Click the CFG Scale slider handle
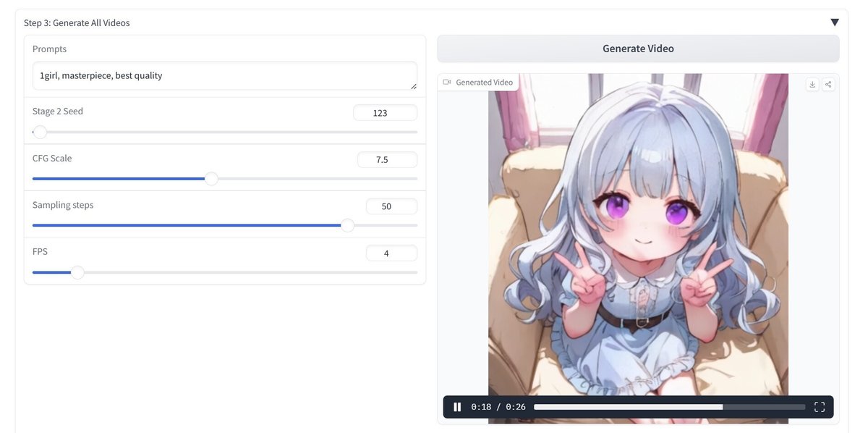 [x=211, y=179]
